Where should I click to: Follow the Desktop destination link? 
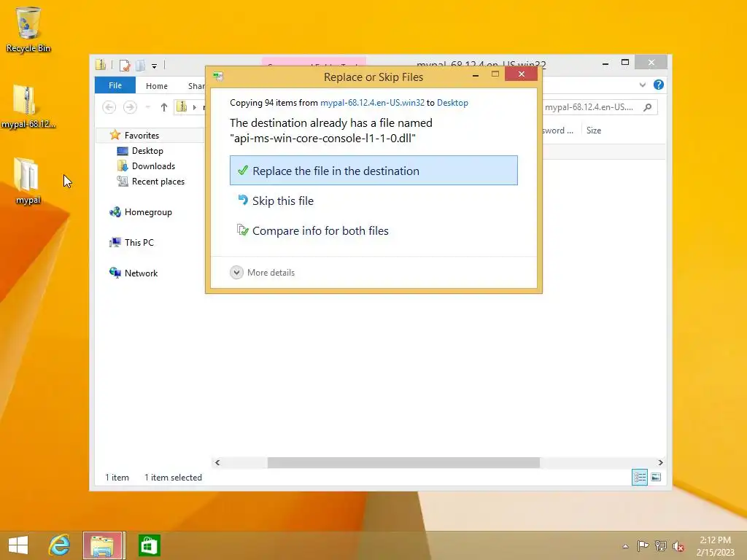pyautogui.click(x=452, y=103)
